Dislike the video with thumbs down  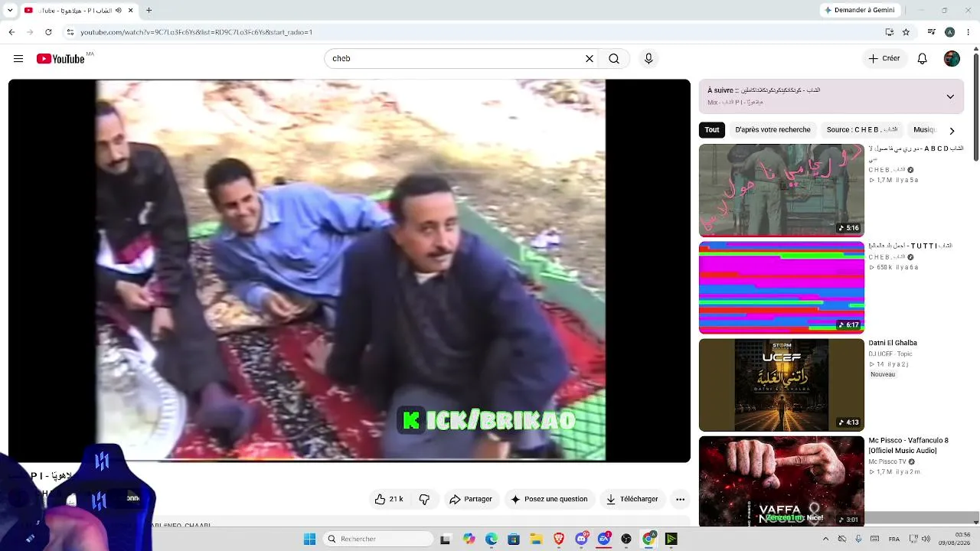click(x=424, y=499)
